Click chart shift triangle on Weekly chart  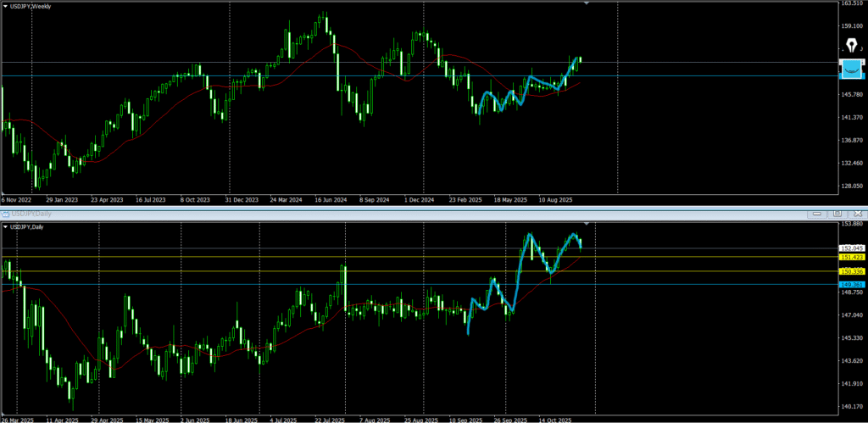[x=586, y=3]
